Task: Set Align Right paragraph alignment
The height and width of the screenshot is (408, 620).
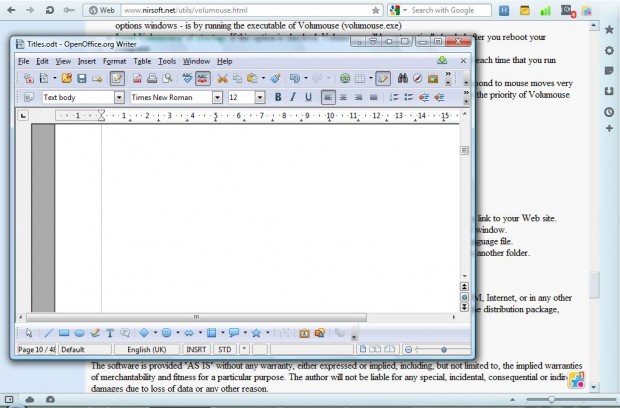Action: pyautogui.click(x=358, y=97)
